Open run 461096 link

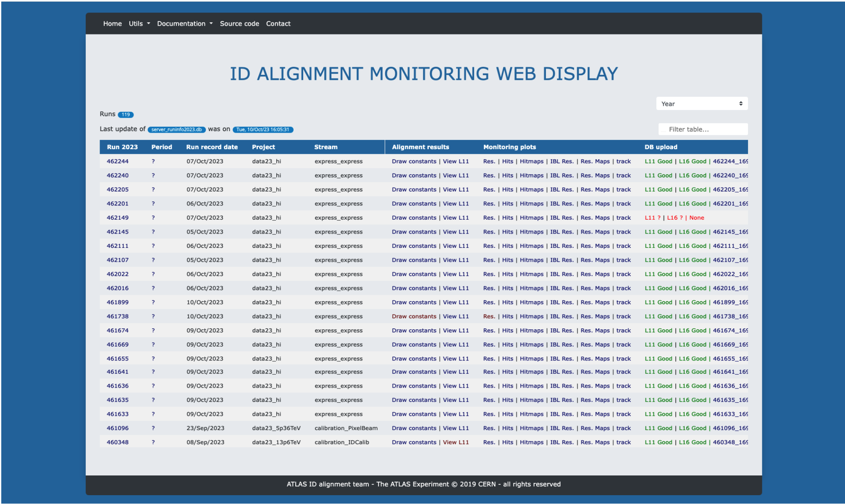pos(118,428)
